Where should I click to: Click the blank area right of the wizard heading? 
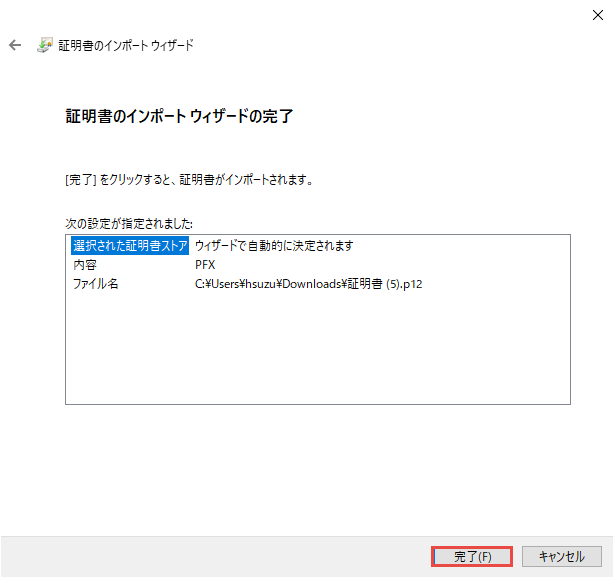[450, 117]
